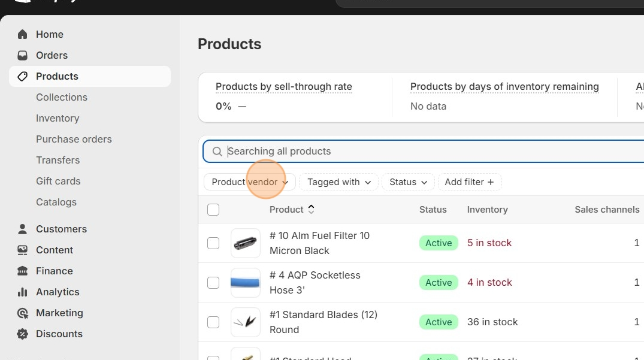
Task: Select the # 4 AQP Socketless Hose checkbox
Action: (213, 283)
